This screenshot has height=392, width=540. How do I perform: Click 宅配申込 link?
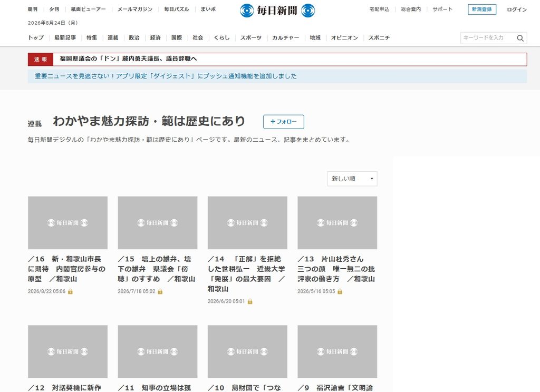[x=379, y=9]
